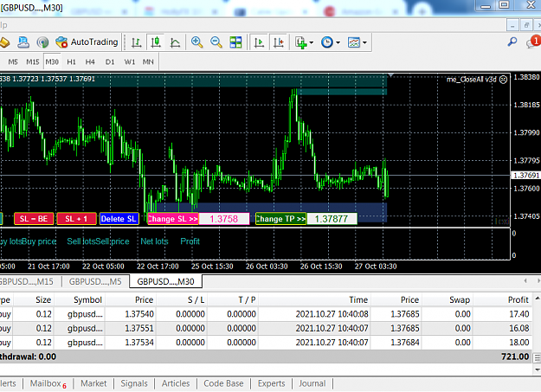Image resolution: width=541 pixels, height=392 pixels.
Task: Zoom out of the chart
Action: (x=216, y=42)
